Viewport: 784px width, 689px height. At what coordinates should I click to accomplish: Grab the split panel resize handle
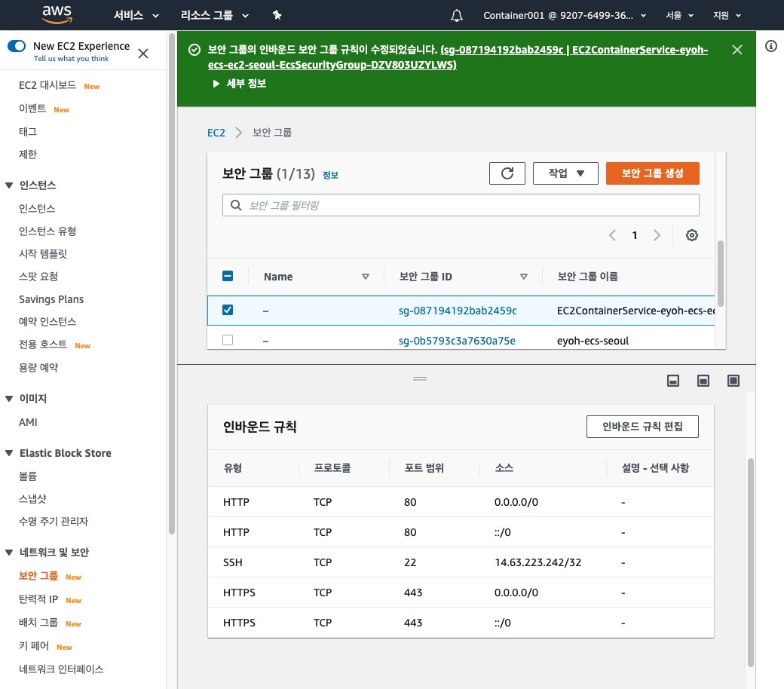click(x=420, y=378)
